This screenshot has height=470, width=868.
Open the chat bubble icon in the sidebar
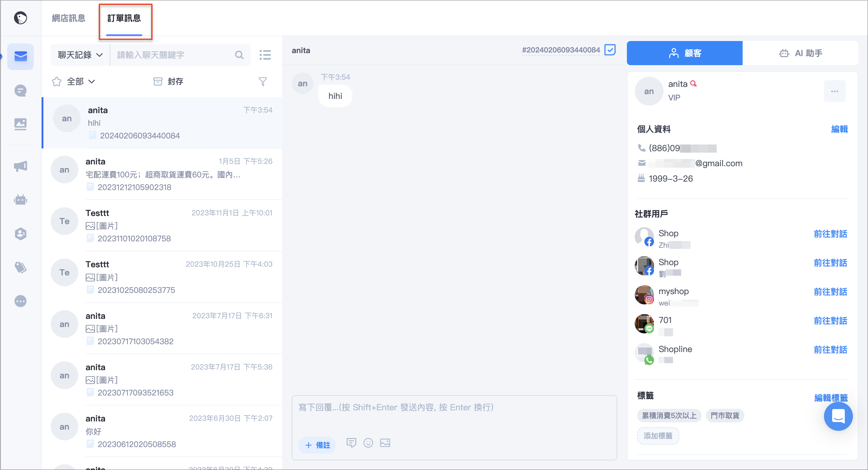pos(20,91)
